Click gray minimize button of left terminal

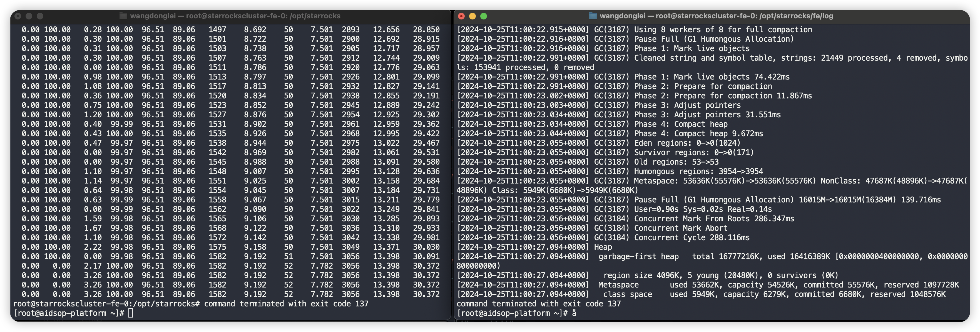pyautogui.click(x=29, y=16)
